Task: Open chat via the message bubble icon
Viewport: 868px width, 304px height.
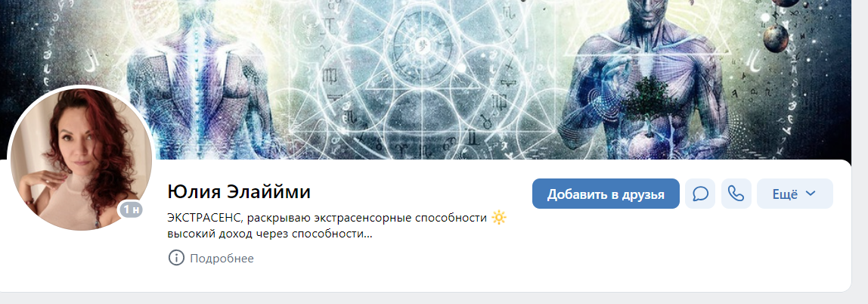Action: click(700, 194)
